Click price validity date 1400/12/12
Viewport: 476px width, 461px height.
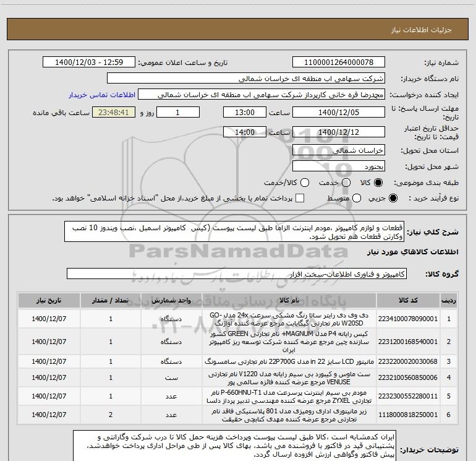tap(339, 132)
